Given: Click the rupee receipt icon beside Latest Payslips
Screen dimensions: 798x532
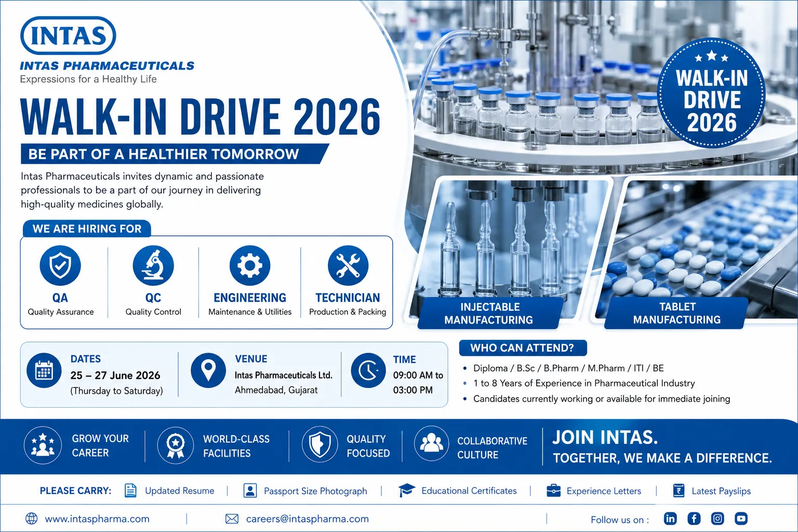Looking at the screenshot, I should click(x=679, y=490).
